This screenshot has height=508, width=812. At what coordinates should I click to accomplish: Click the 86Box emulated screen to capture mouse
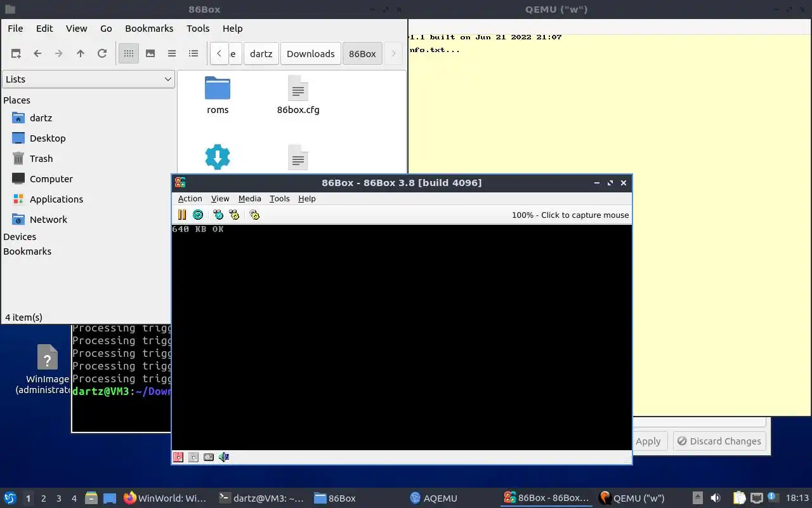tap(402, 337)
